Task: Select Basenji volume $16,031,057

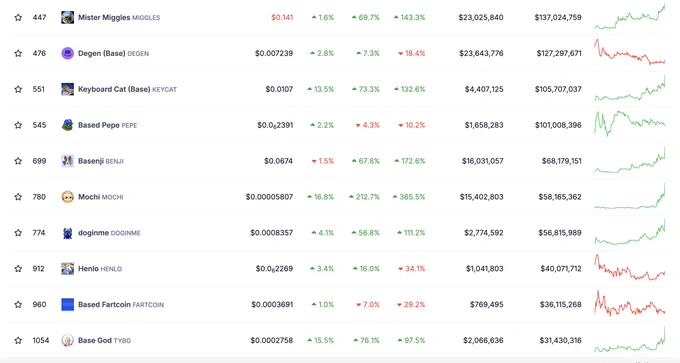Action: coord(483,161)
